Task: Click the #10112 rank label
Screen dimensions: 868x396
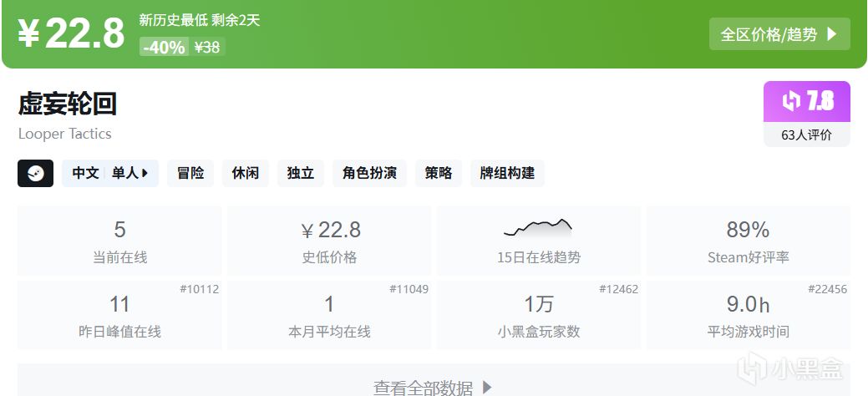Action: pos(200,289)
